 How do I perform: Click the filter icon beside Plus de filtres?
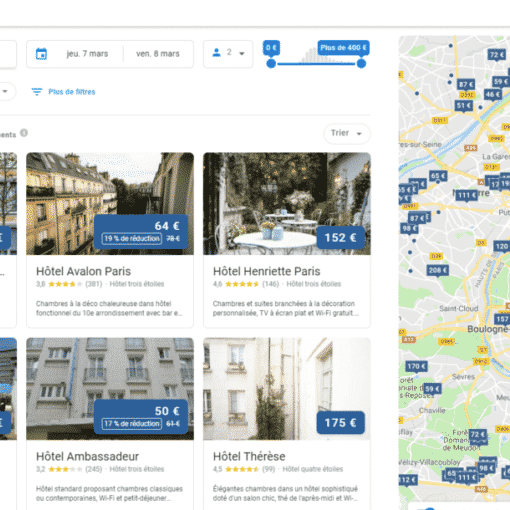click(x=37, y=92)
